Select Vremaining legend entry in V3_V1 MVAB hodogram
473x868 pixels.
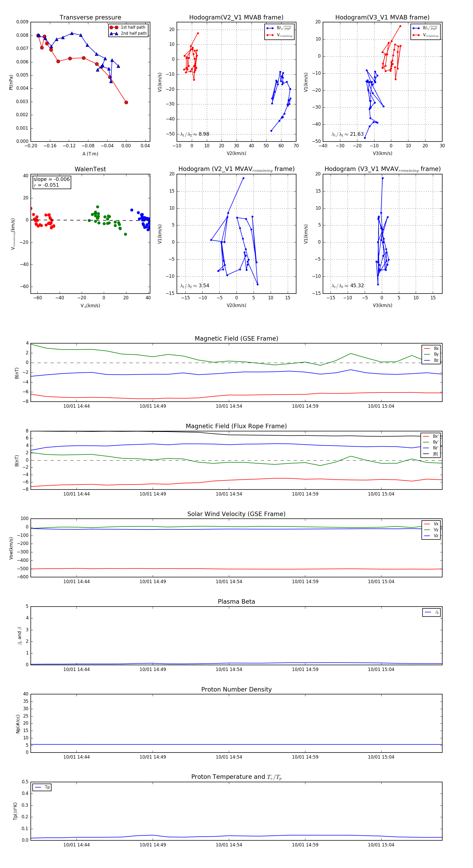point(425,35)
